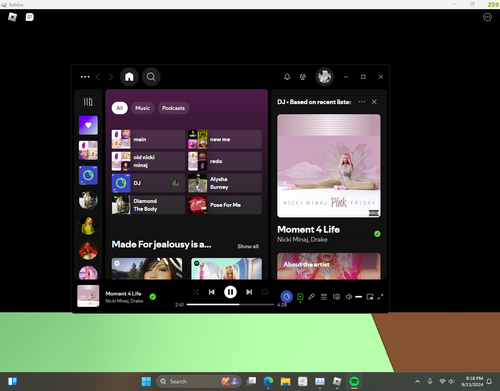
Task: Open the DJ tile in the sidebar
Action: click(x=88, y=175)
